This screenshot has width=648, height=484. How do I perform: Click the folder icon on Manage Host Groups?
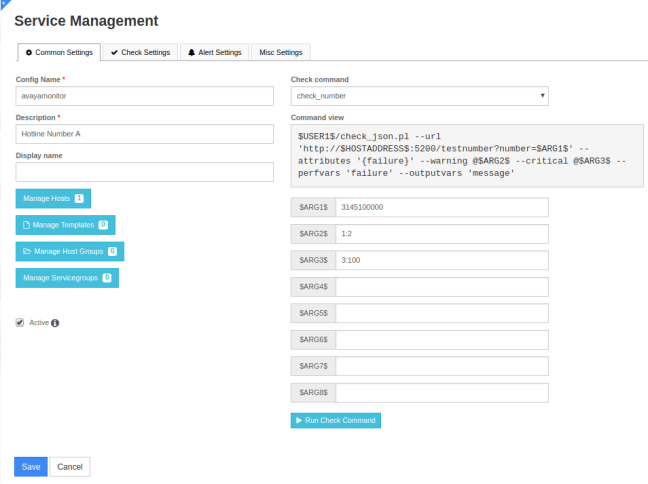(26, 251)
